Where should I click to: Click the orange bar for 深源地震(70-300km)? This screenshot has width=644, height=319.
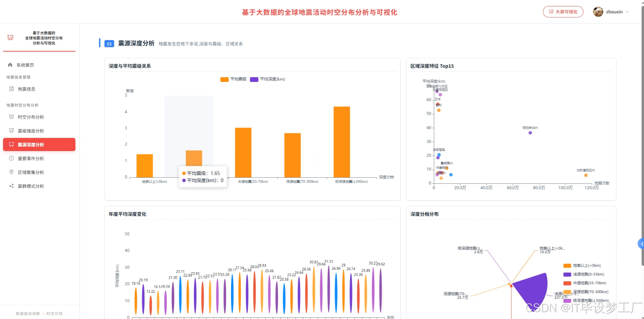tap(292, 155)
